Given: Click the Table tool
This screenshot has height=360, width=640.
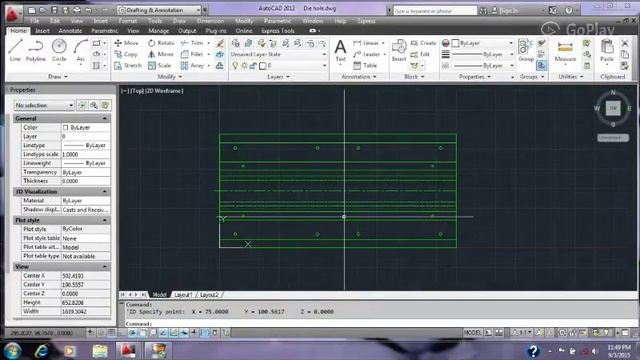Looking at the screenshot, I should point(365,65).
